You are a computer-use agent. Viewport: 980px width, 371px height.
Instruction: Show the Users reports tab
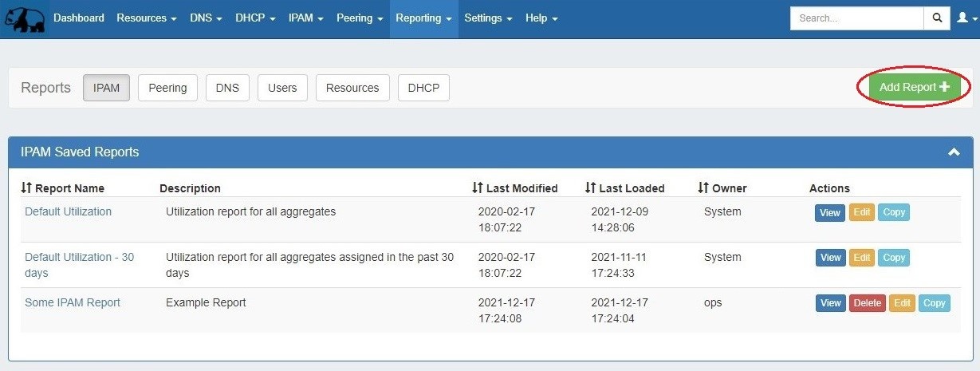point(282,88)
